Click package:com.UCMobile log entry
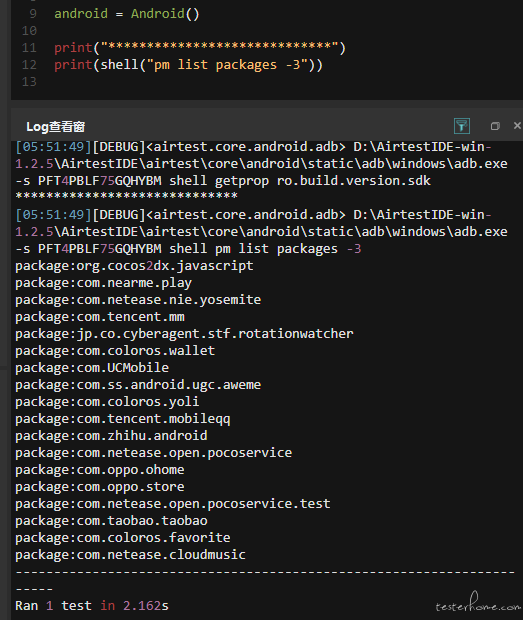The image size is (523, 620). [x=92, y=368]
